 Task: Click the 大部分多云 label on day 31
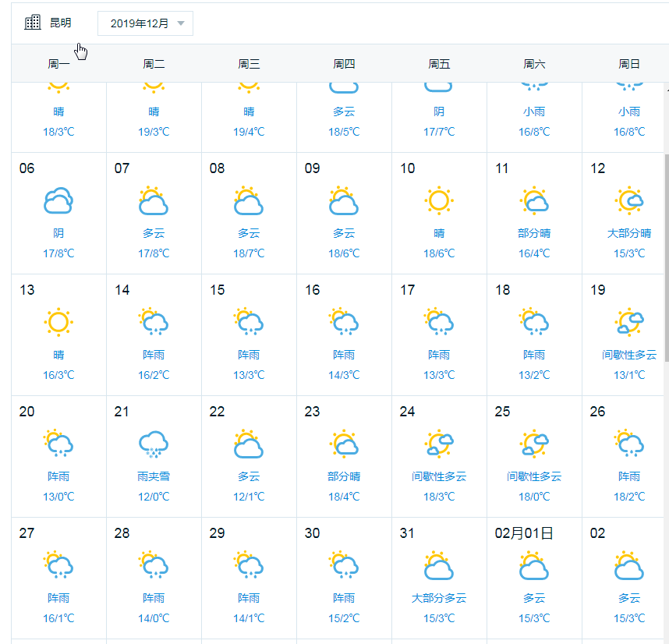coord(439,598)
